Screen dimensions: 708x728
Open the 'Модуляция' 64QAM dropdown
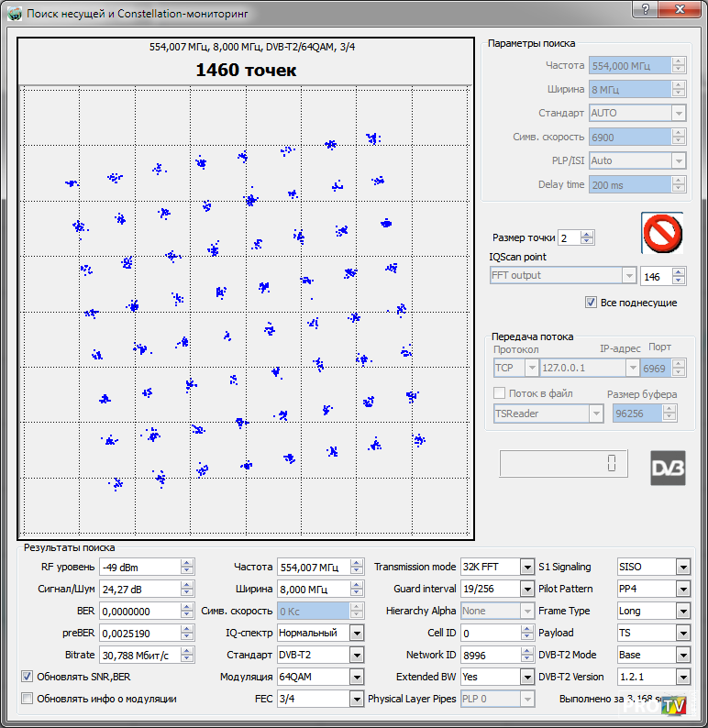tap(357, 677)
